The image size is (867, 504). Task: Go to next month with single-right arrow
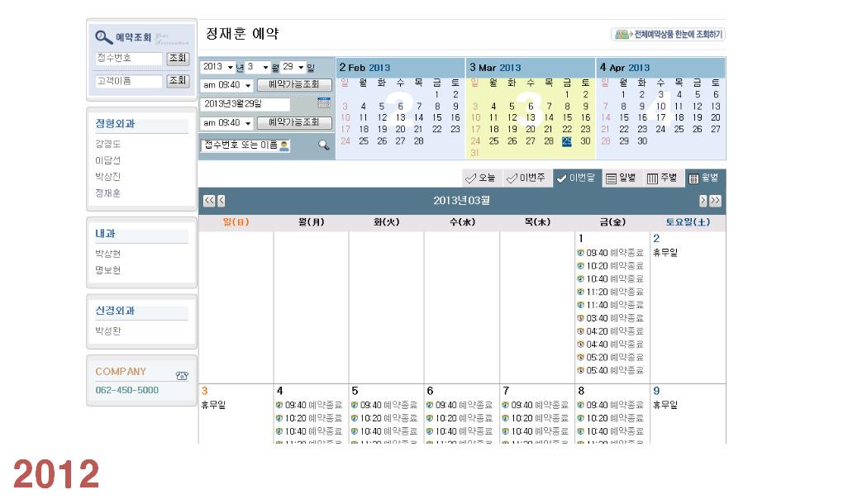click(x=703, y=201)
